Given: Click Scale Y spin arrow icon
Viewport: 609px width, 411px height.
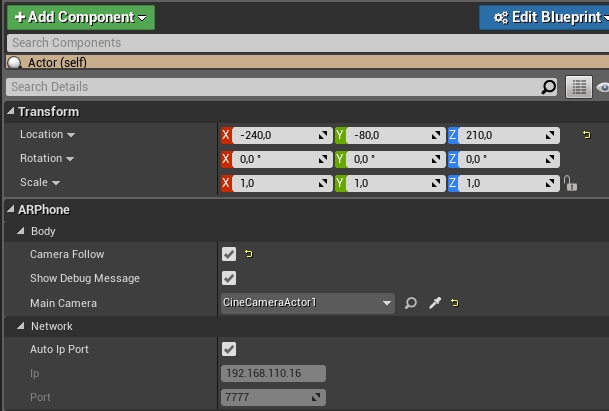Looking at the screenshot, I should 436,183.
